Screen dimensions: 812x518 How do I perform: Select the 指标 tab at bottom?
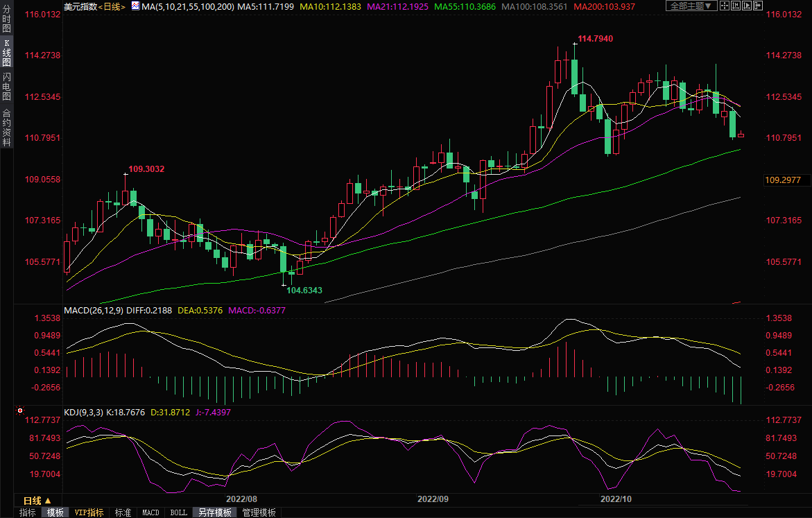(28, 512)
